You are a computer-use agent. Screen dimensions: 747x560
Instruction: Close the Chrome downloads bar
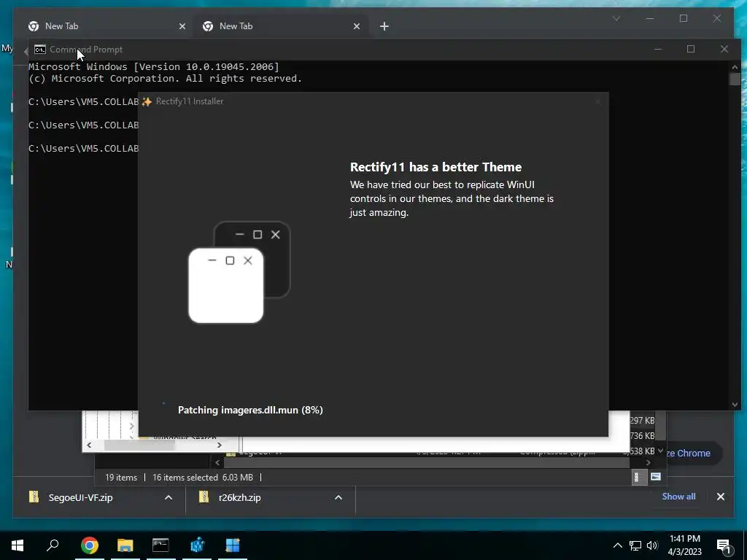point(721,497)
